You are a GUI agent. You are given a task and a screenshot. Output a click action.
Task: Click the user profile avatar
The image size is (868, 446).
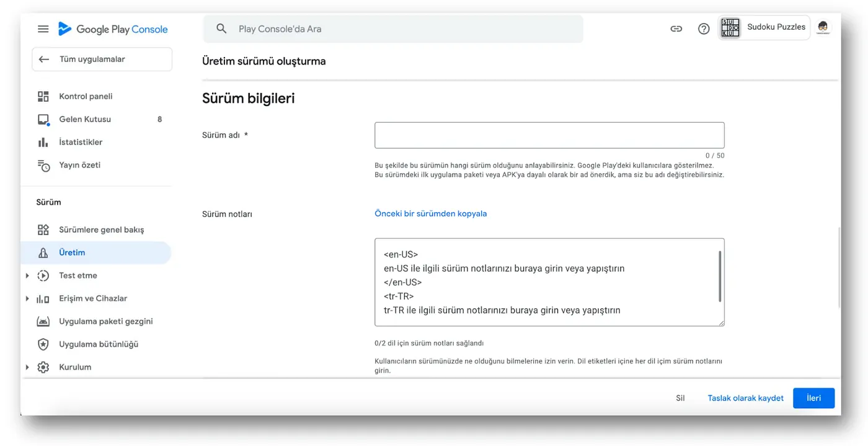coord(823,27)
